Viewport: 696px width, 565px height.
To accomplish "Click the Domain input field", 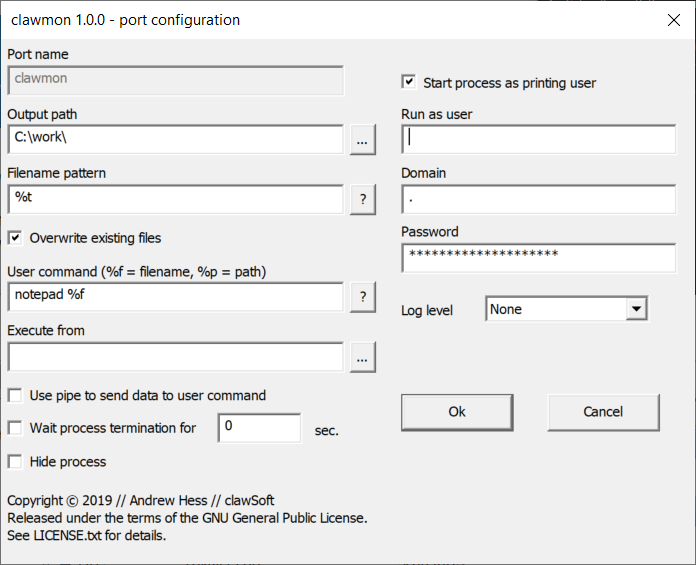I will point(539,199).
